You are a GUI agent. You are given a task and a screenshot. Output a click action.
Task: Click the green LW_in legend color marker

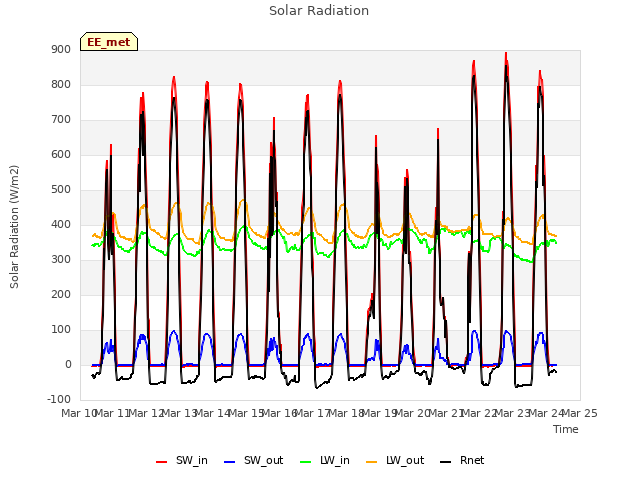pyautogui.click(x=306, y=462)
